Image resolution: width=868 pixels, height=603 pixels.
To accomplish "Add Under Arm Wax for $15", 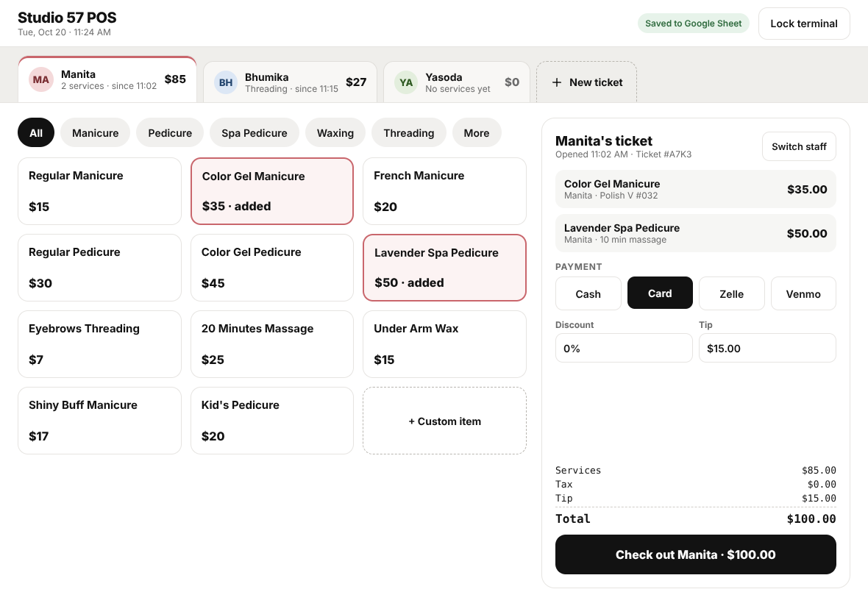I will point(444,344).
